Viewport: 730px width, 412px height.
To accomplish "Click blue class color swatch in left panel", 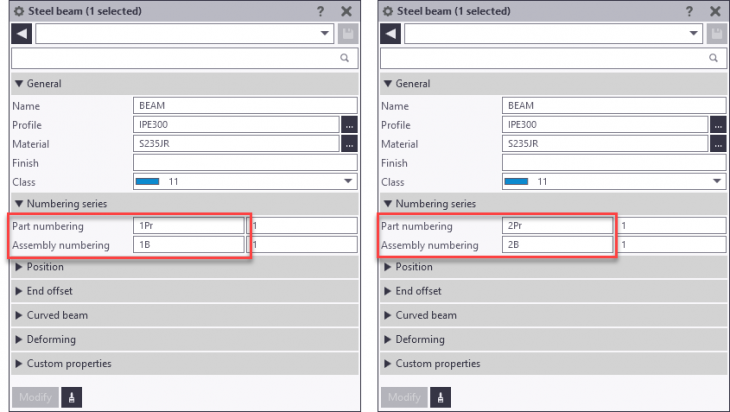I will pos(148,182).
